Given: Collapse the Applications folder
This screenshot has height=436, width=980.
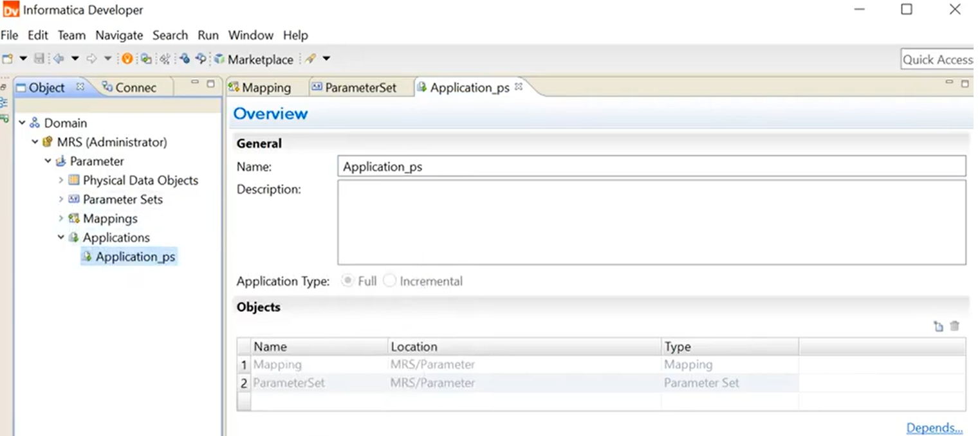Looking at the screenshot, I should click(x=61, y=237).
